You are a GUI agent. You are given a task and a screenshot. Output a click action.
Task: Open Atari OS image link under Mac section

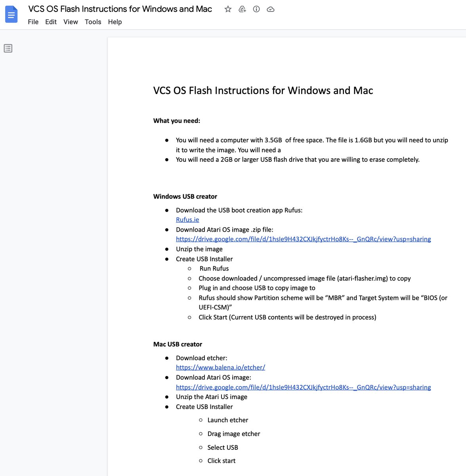point(304,387)
